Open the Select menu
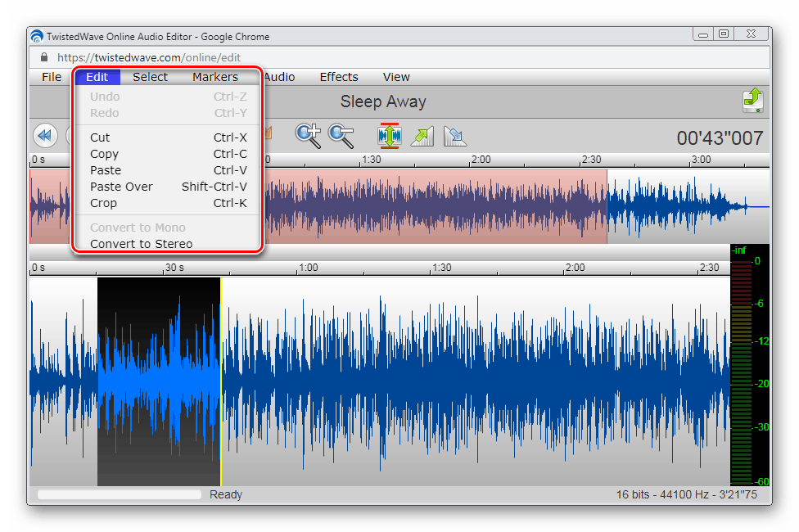The image size is (799, 532). coord(150,77)
